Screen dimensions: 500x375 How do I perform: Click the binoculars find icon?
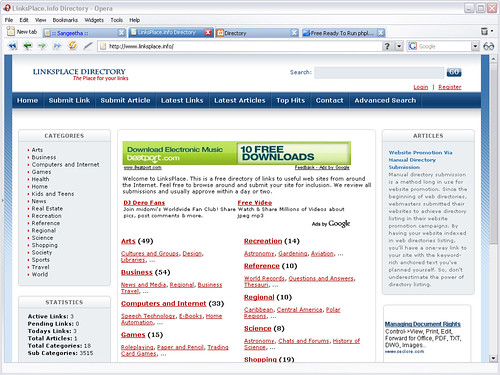[x=489, y=46]
